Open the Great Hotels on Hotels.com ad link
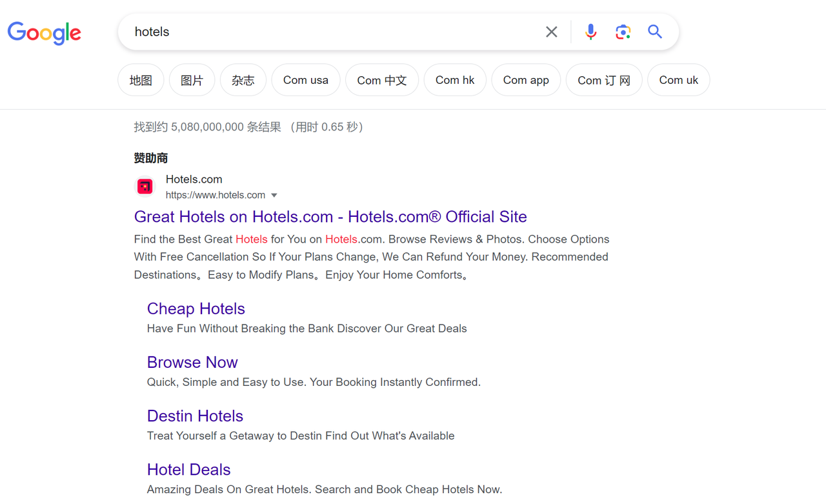The width and height of the screenshot is (826, 504). coord(330,217)
